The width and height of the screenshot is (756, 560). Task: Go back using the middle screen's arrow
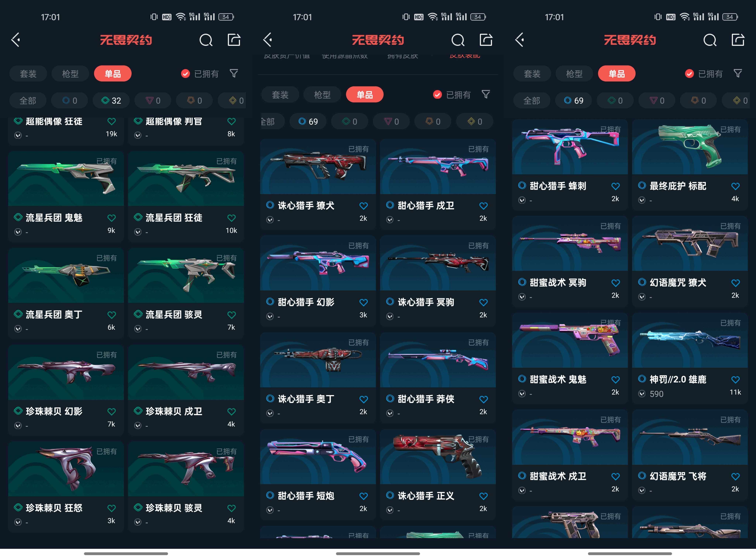(x=268, y=40)
